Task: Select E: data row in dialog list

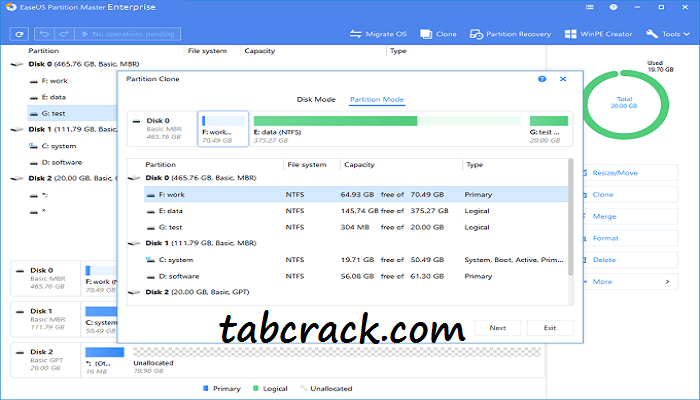Action: click(x=356, y=211)
